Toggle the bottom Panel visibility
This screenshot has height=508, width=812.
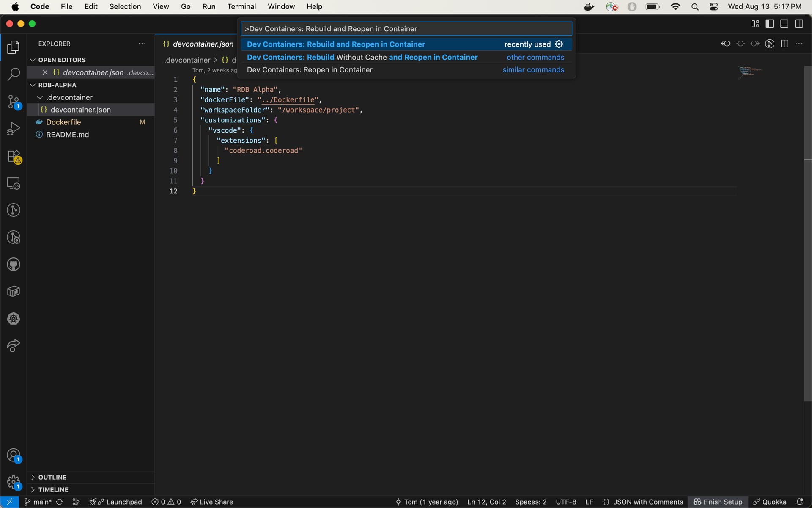pos(784,24)
